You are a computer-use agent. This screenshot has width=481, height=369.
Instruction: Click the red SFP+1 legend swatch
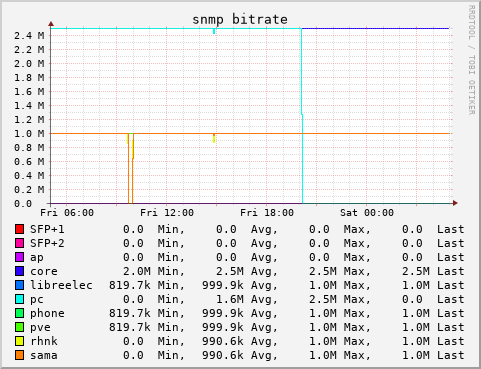coord(19,229)
